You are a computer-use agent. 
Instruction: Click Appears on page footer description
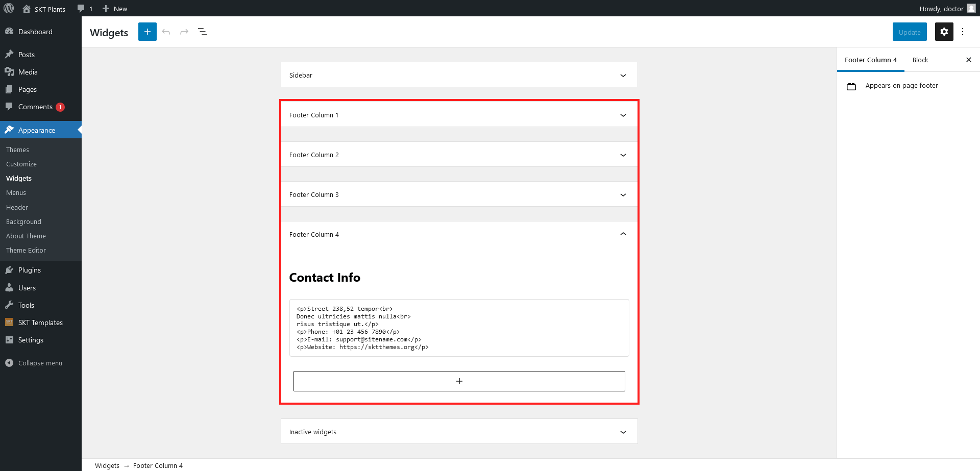click(x=902, y=86)
